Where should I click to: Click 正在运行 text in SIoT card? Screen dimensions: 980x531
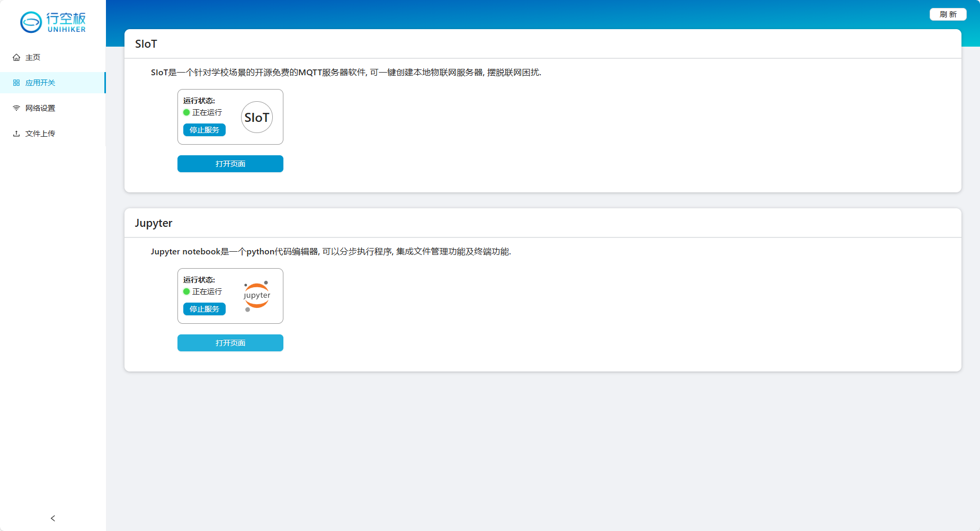(207, 112)
